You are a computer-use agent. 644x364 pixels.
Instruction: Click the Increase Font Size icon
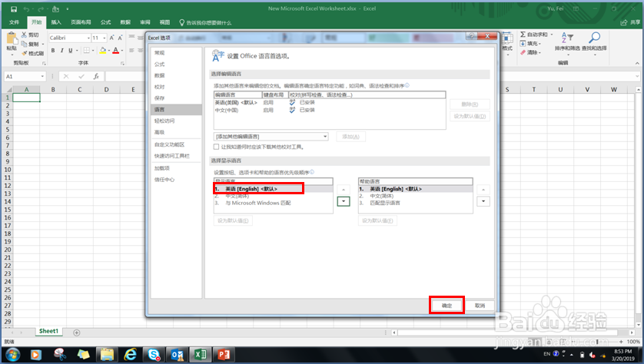pyautogui.click(x=111, y=38)
